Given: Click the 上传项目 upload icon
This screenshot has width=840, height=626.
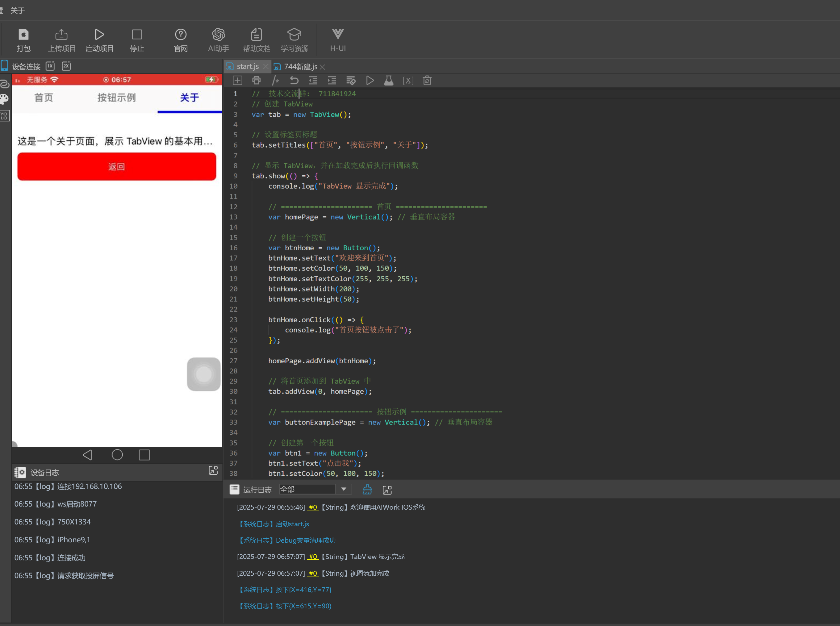Looking at the screenshot, I should [61, 40].
